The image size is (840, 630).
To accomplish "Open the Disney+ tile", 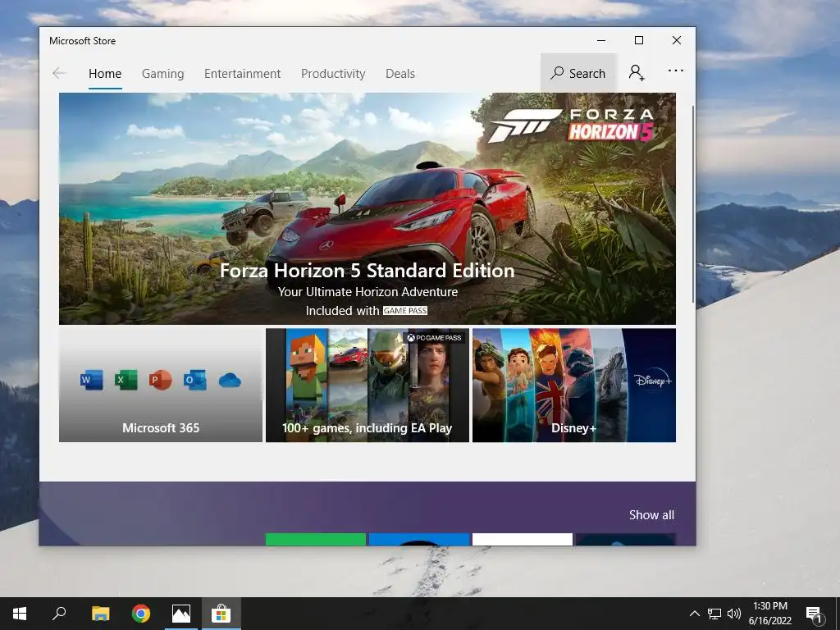I will pos(573,386).
